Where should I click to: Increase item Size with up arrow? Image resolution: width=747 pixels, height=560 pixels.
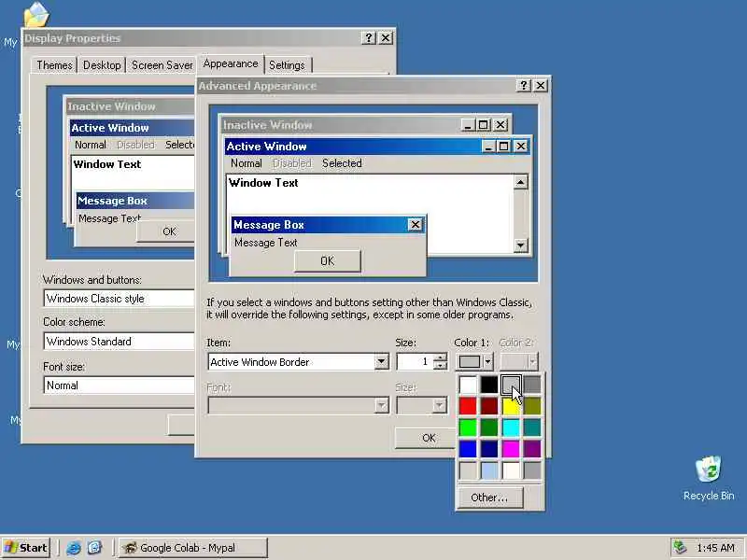(441, 357)
